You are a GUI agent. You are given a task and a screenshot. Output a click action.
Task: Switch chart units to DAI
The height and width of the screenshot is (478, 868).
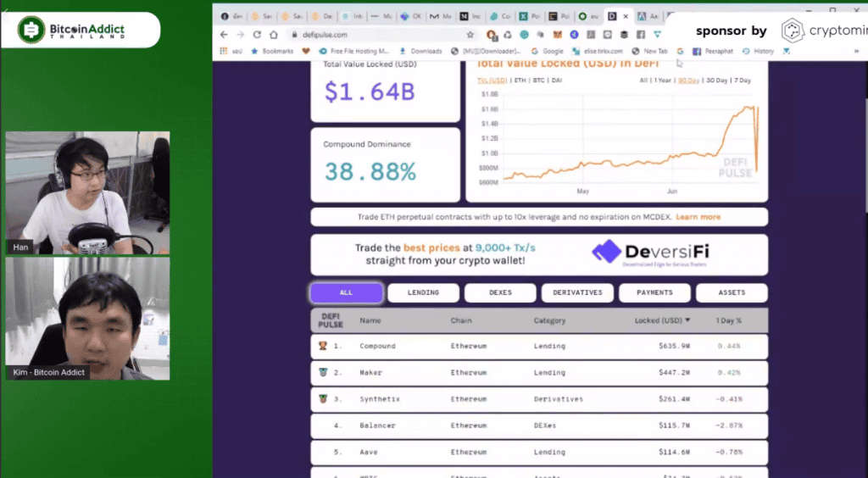(x=557, y=81)
